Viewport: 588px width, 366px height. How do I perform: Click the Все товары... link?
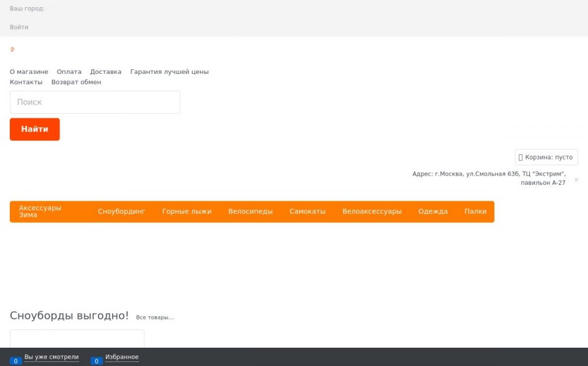[154, 317]
